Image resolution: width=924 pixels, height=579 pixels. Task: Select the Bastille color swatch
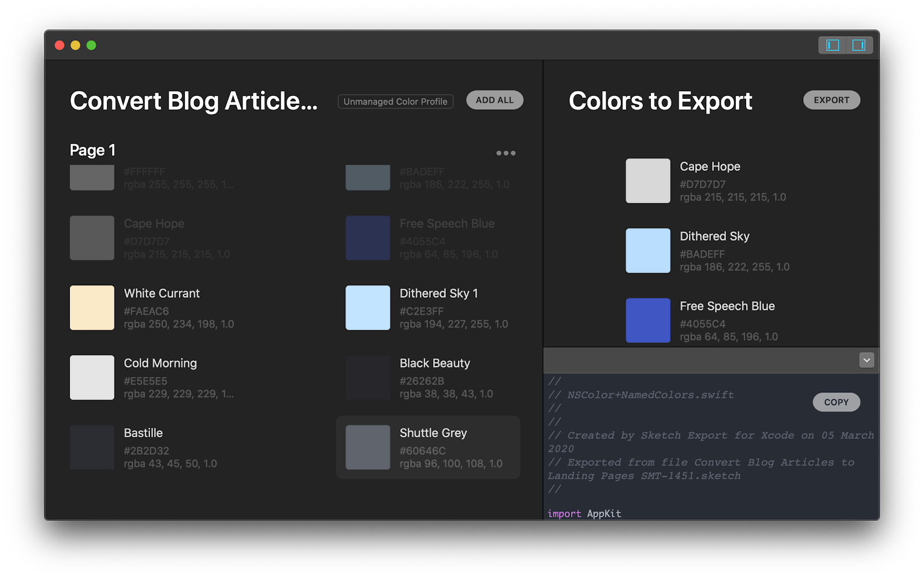pos(92,447)
